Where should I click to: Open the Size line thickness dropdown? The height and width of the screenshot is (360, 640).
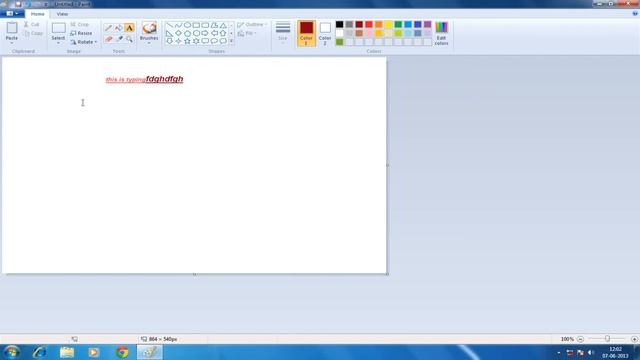click(282, 33)
